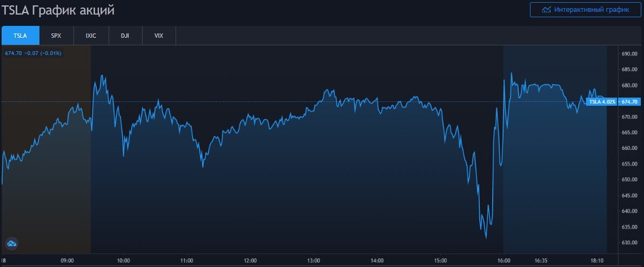Click the 650.00 price scale label
The image size is (644, 267).
point(630,180)
